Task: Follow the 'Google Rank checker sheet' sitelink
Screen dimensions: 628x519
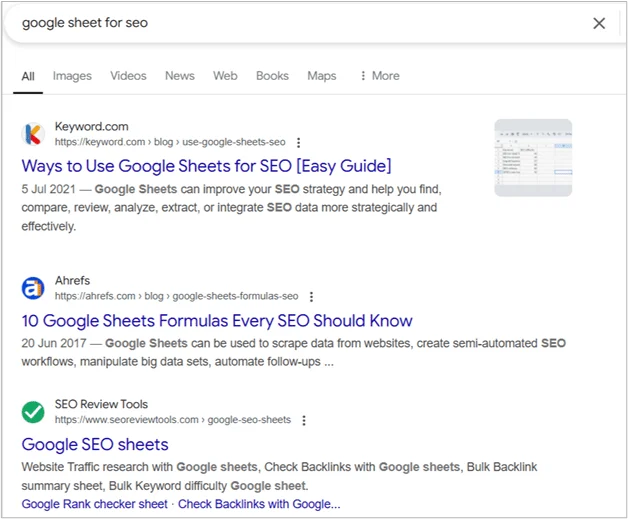Action: tap(95, 504)
